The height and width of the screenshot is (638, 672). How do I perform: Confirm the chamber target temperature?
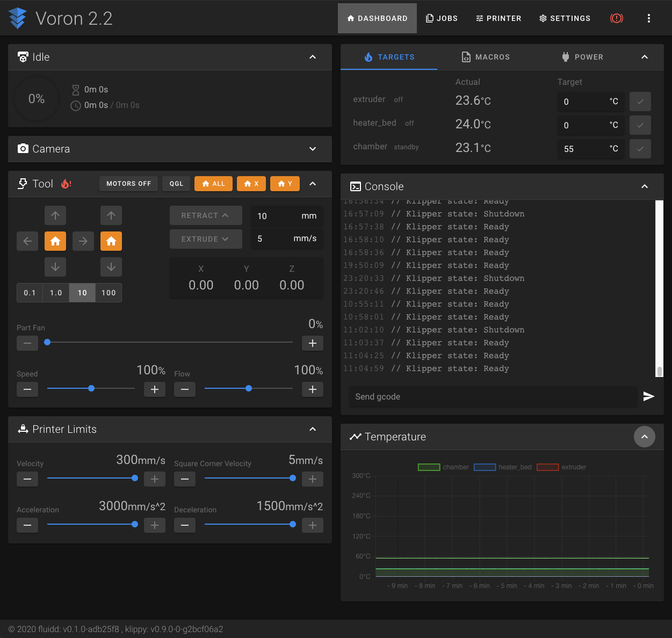coord(640,149)
